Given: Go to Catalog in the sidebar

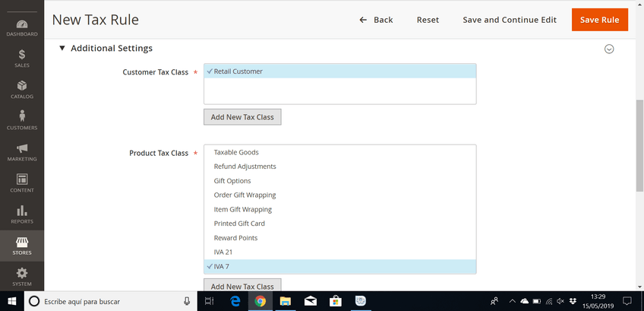Looking at the screenshot, I should [x=22, y=90].
